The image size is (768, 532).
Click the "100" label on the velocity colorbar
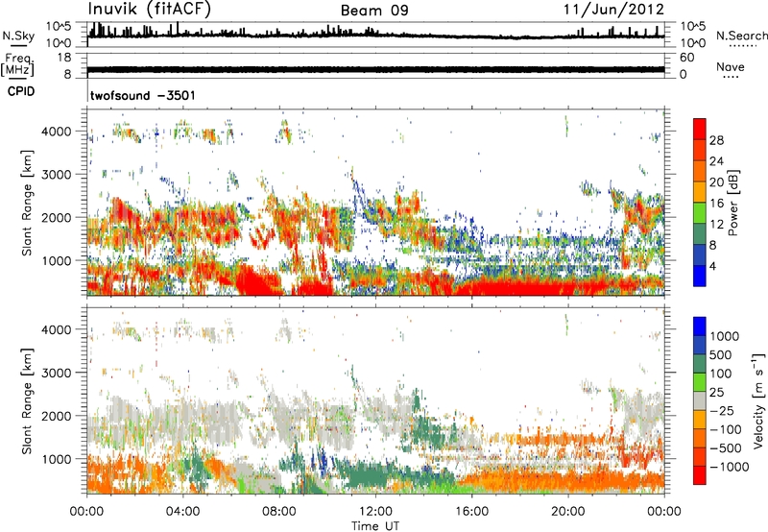point(721,374)
